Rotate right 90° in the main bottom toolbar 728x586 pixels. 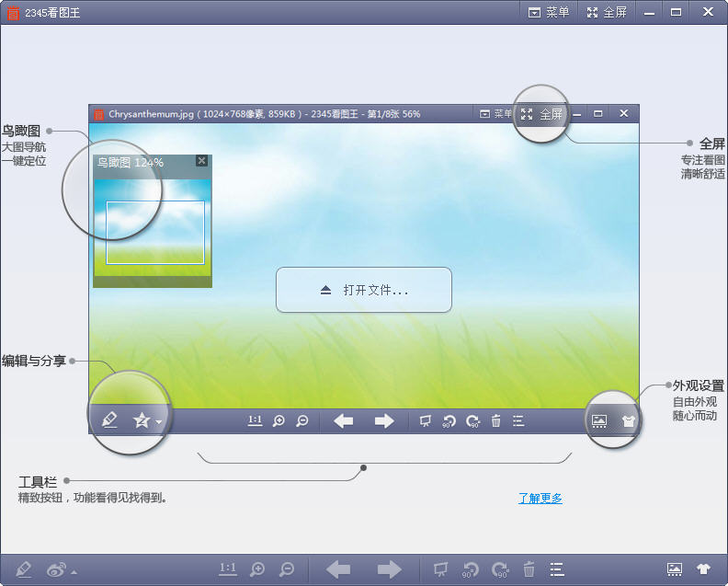[x=500, y=569]
